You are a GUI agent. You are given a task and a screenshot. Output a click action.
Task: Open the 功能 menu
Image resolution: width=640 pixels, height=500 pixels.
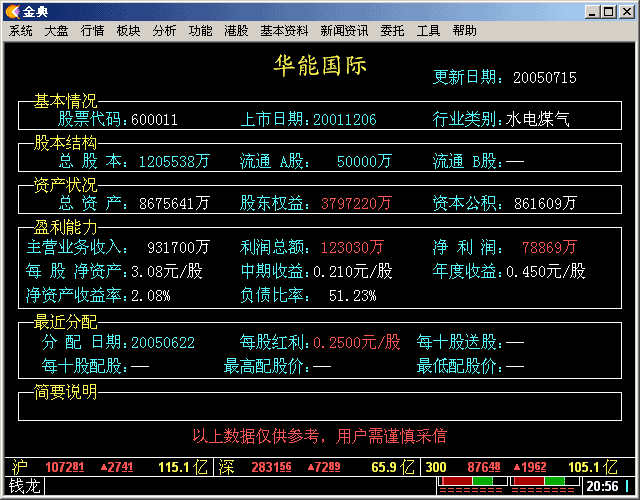[200, 31]
